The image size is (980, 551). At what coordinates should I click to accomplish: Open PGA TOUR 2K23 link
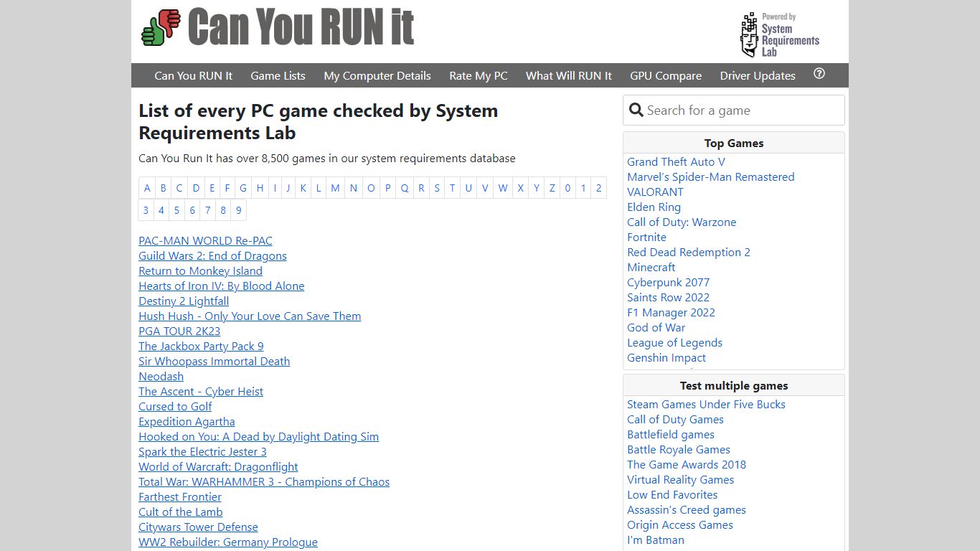(179, 331)
